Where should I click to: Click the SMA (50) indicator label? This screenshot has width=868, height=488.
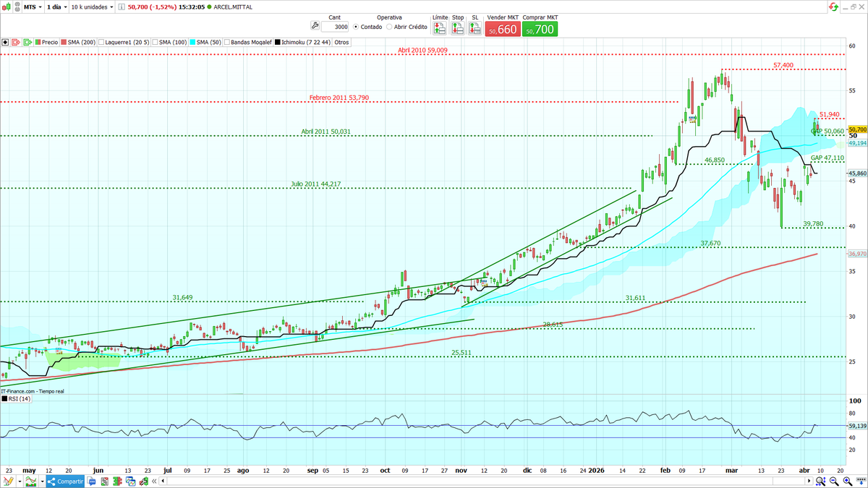point(209,42)
